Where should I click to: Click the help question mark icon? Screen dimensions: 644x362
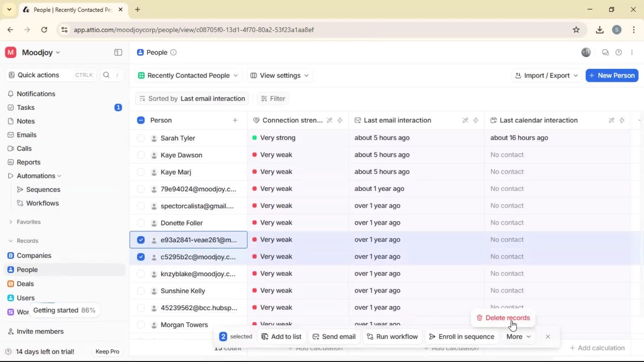pyautogui.click(x=619, y=52)
